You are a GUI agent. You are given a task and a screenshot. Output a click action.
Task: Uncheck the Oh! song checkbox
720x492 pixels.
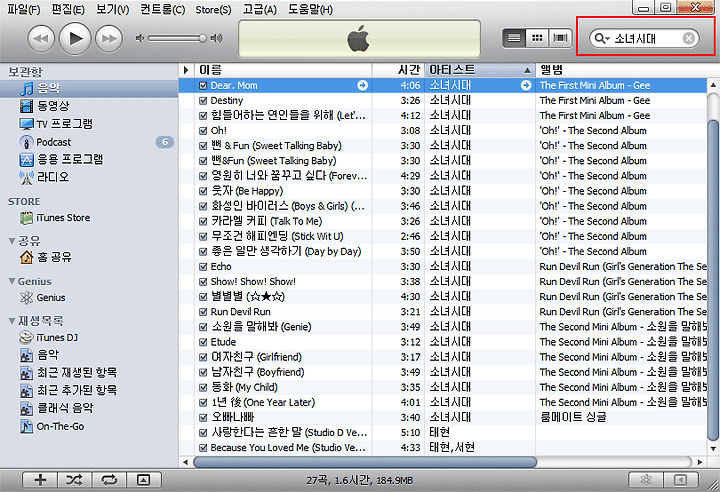(203, 131)
